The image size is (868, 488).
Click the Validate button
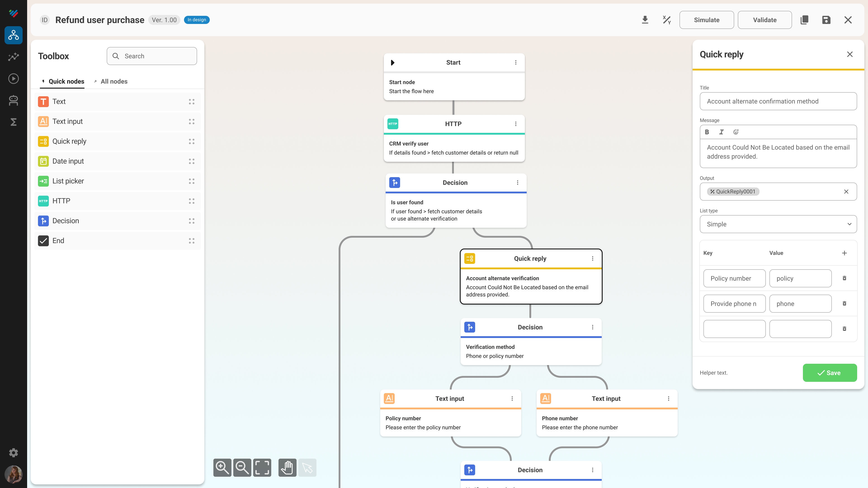[x=764, y=20]
